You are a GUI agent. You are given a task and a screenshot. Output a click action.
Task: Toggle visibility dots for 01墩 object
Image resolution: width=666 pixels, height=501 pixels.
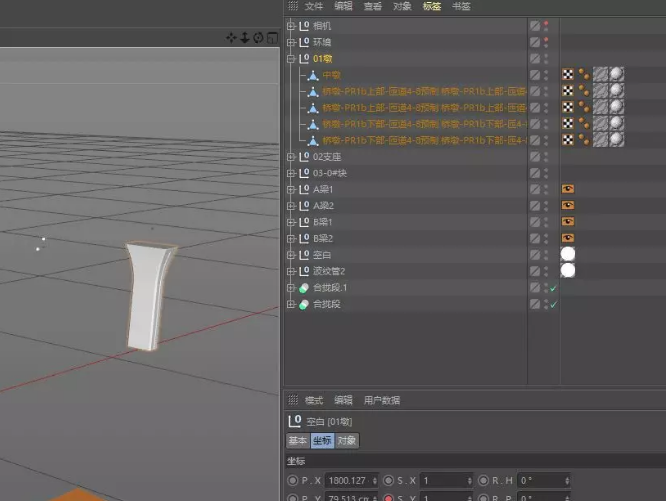546,59
